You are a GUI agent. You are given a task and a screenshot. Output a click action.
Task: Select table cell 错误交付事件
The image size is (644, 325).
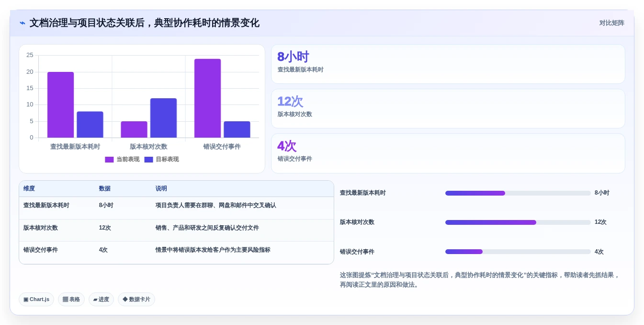pyautogui.click(x=41, y=250)
